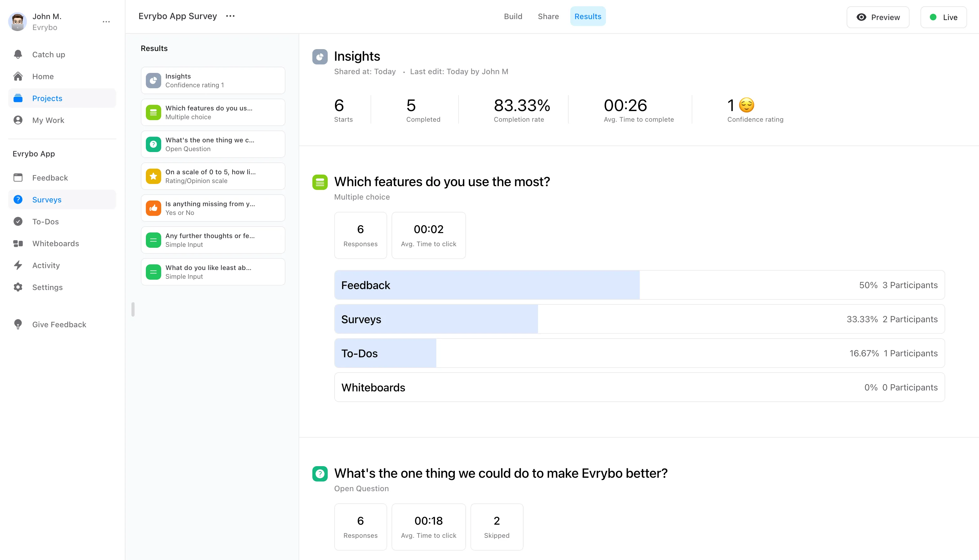Select the Surveys icon in the sidebar

[18, 199]
